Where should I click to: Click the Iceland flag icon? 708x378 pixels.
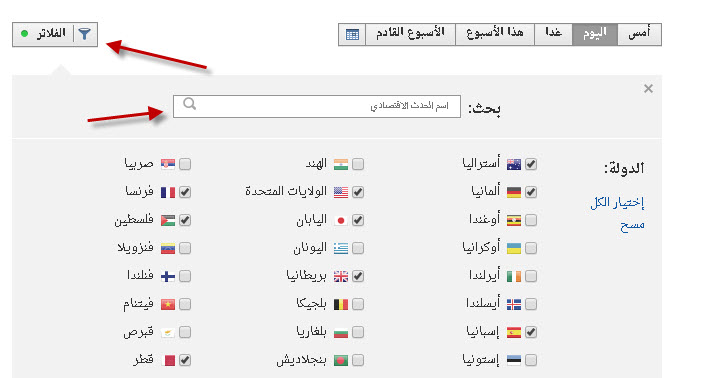(x=514, y=304)
